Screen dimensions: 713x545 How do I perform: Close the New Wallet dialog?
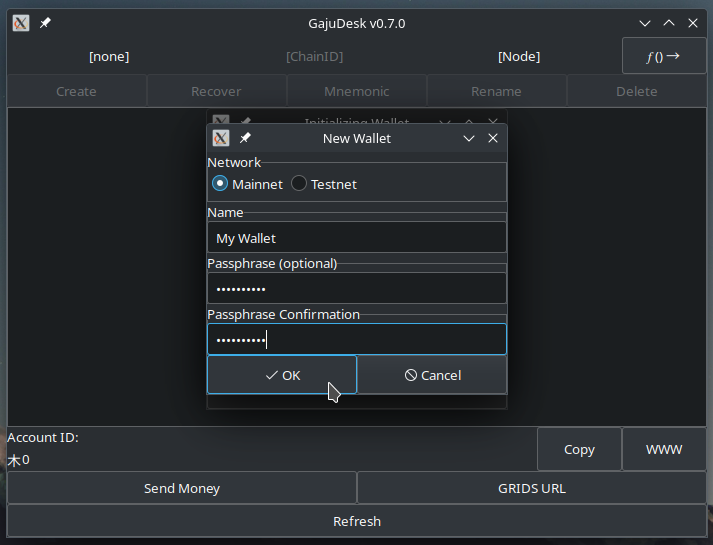[493, 138]
